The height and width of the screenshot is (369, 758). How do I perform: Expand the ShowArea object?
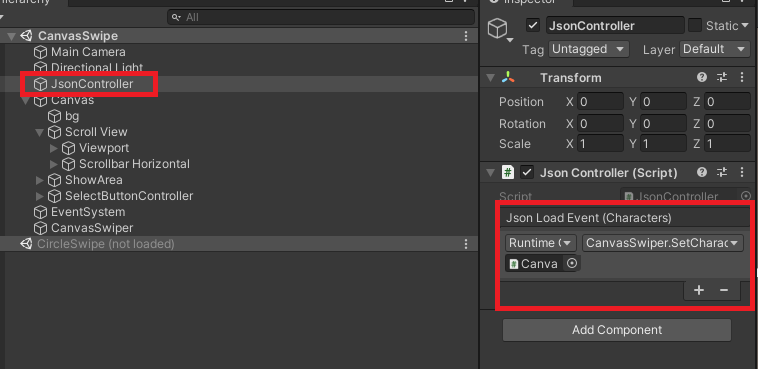[x=40, y=180]
